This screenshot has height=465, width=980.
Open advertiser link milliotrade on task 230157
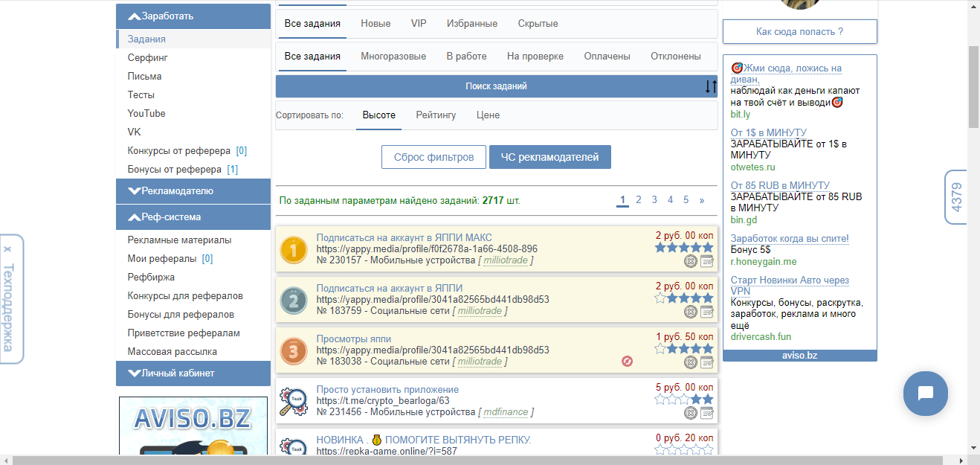[505, 260]
